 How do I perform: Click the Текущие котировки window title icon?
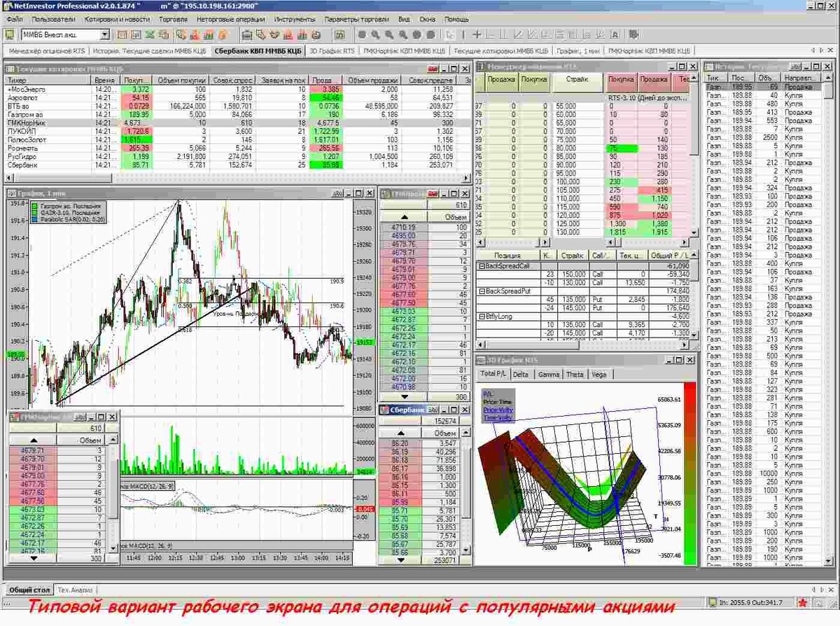[10, 69]
